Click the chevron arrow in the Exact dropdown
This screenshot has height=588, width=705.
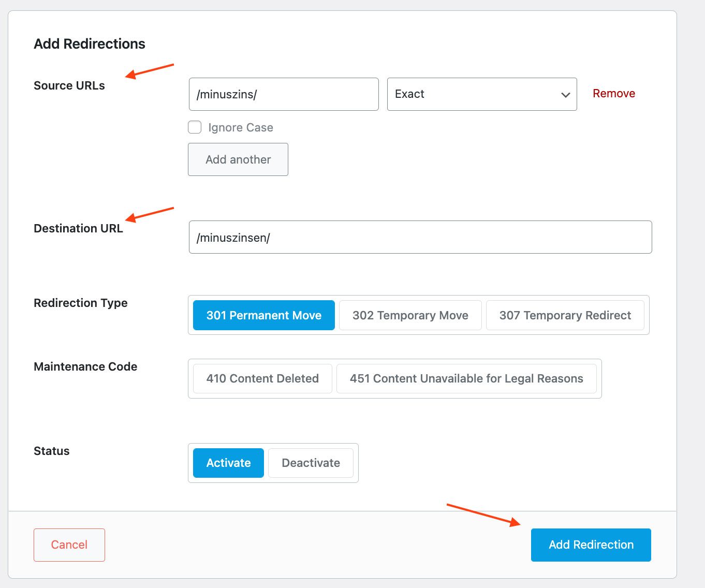pos(565,95)
